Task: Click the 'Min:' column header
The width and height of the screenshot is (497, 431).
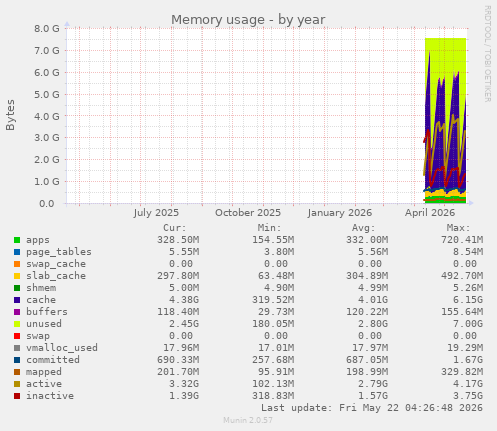Action: coord(269,228)
